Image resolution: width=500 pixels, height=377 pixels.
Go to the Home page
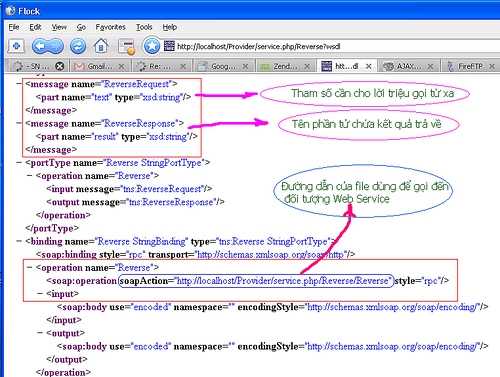pyautogui.click(x=101, y=46)
